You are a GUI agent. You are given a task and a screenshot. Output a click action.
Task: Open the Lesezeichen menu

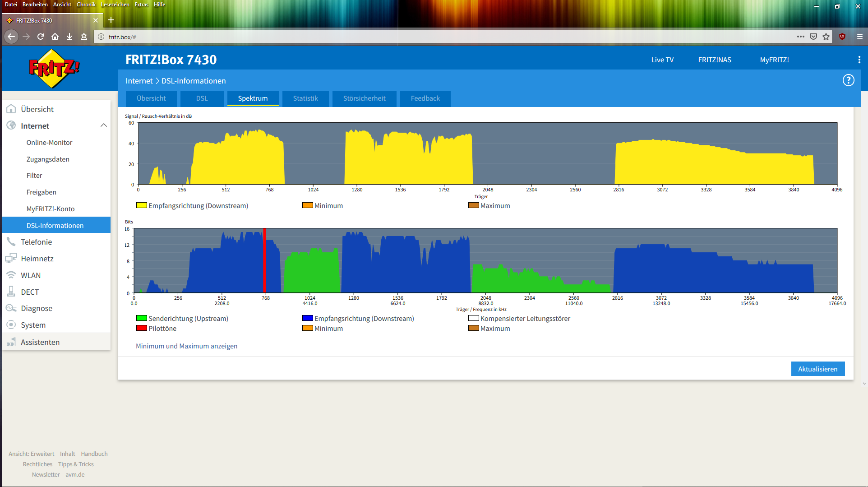pyautogui.click(x=115, y=5)
